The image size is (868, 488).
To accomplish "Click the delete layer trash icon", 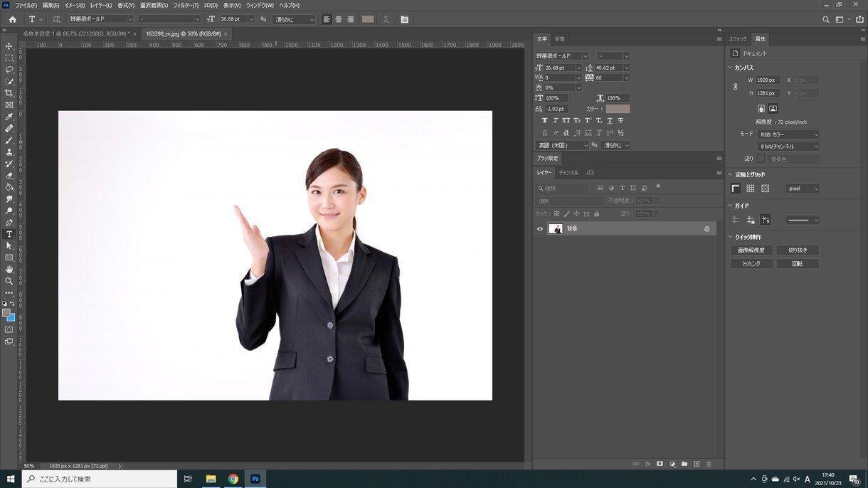I will pyautogui.click(x=709, y=464).
